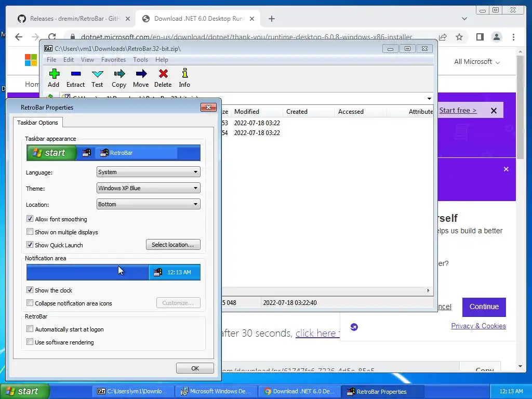532x399 pixels.
Task: Close the Download .NET 6.0 tab
Action: tap(252, 19)
